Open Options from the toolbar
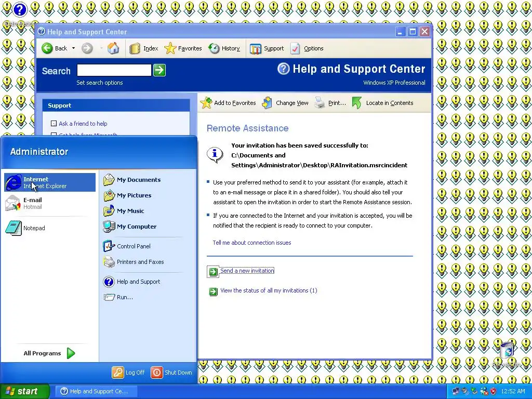The width and height of the screenshot is (532, 399). (307, 48)
